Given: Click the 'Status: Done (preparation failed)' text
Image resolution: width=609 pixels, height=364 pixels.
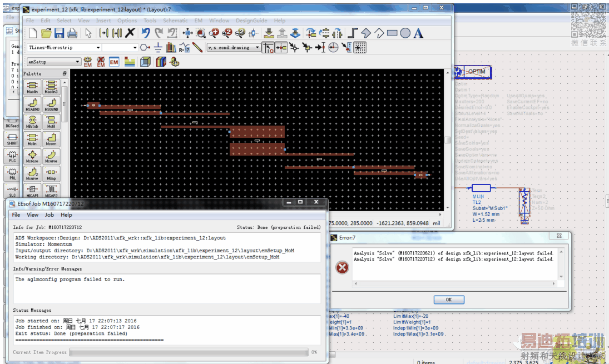Looking at the screenshot, I should point(279,227).
